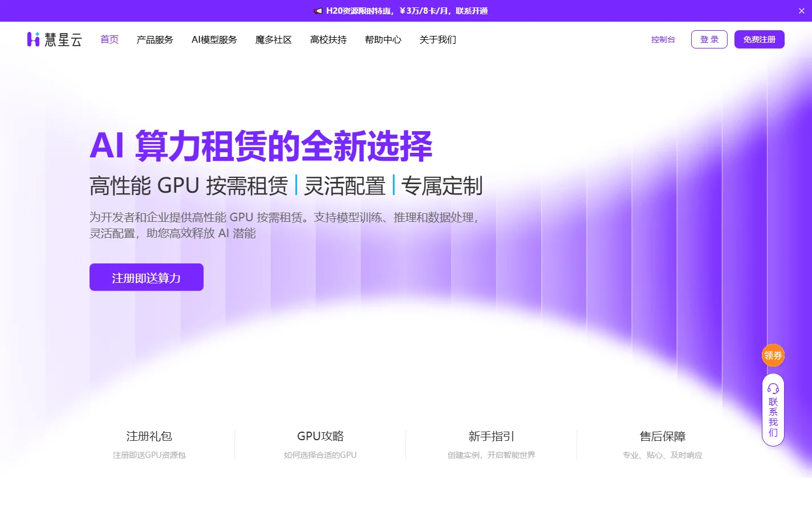
Task: Click the text 注册即送GPU资源包
Action: [x=149, y=455]
